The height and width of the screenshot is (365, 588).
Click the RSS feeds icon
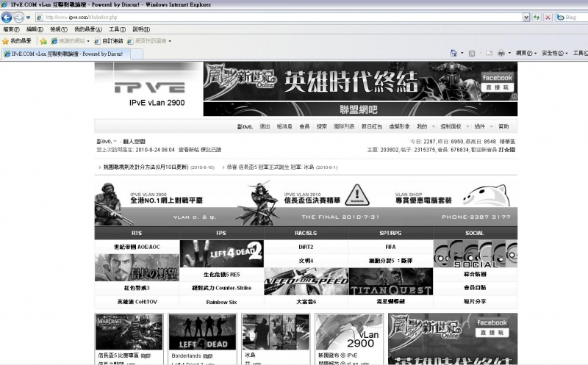[472, 53]
